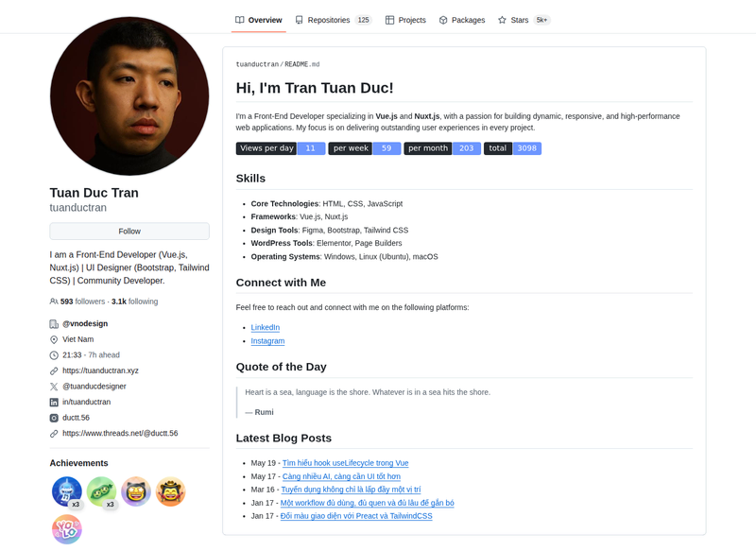Open the Overview tab
The width and height of the screenshot is (756, 551).
pos(258,20)
